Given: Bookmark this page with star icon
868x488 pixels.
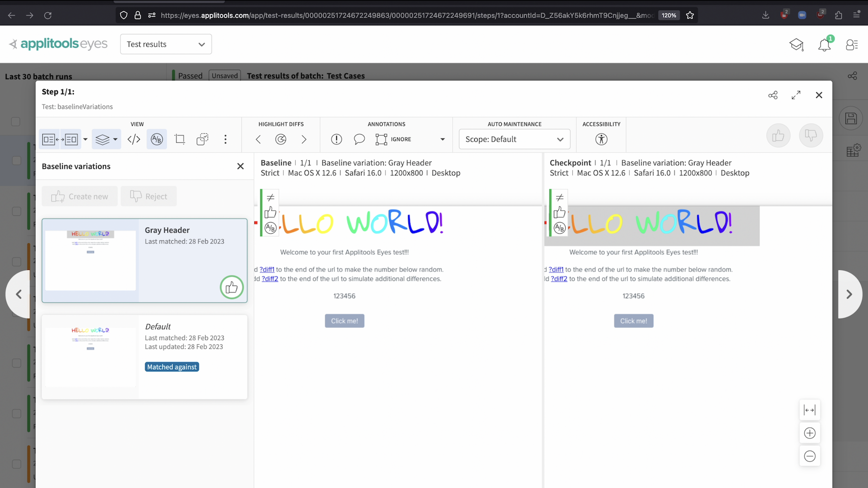Looking at the screenshot, I should [x=690, y=15].
